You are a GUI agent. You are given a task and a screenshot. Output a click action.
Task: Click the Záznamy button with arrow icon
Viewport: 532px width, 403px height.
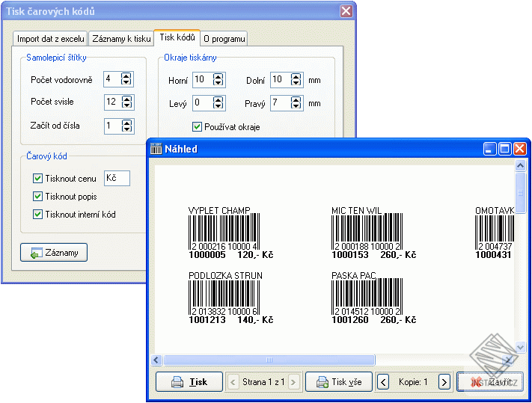pyautogui.click(x=54, y=253)
